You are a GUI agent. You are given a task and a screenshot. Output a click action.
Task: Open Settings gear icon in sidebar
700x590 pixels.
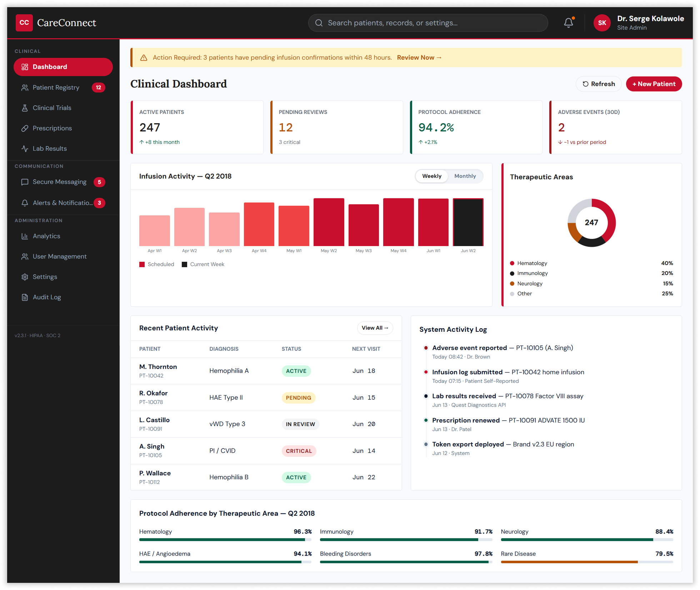pyautogui.click(x=25, y=277)
